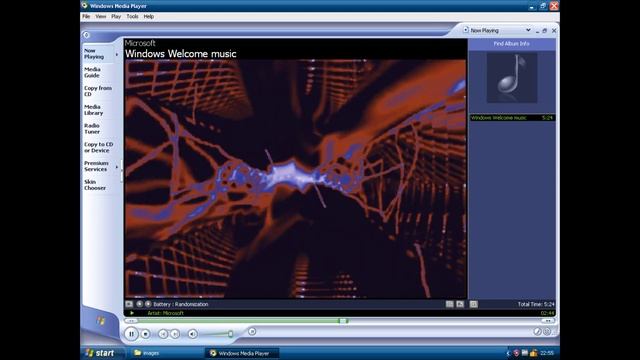Open visualization options button

click(x=129, y=304)
